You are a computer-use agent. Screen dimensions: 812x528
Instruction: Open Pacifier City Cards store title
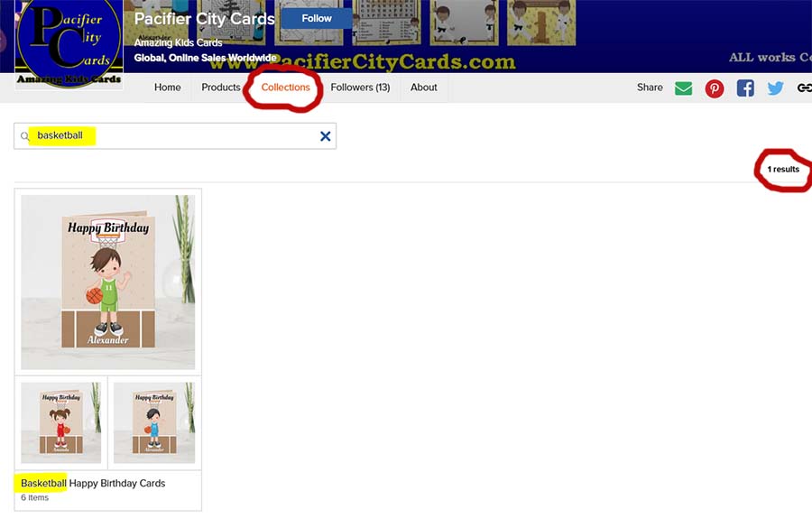click(204, 19)
